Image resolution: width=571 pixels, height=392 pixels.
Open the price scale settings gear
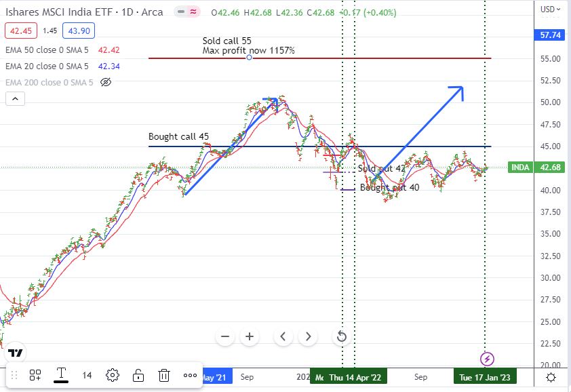pyautogui.click(x=551, y=378)
